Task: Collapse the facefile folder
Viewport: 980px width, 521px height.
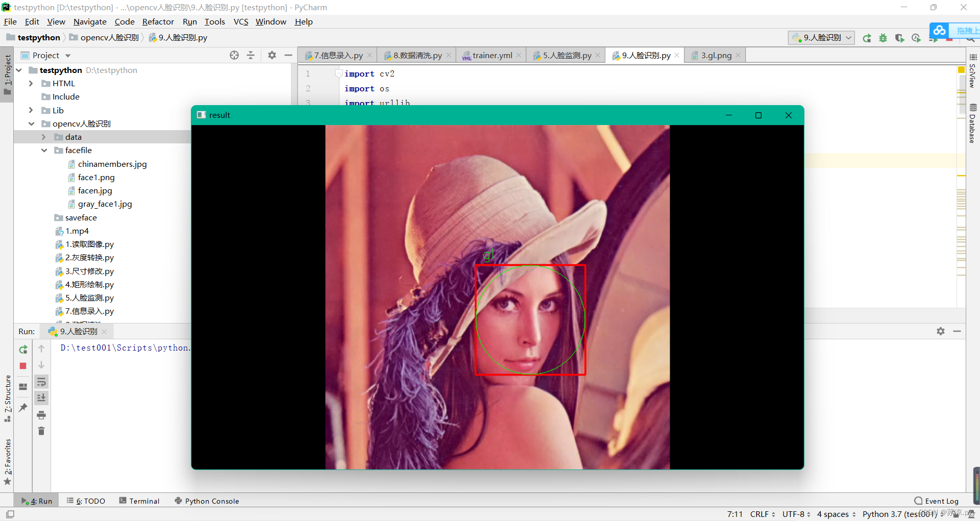Action: (x=44, y=150)
